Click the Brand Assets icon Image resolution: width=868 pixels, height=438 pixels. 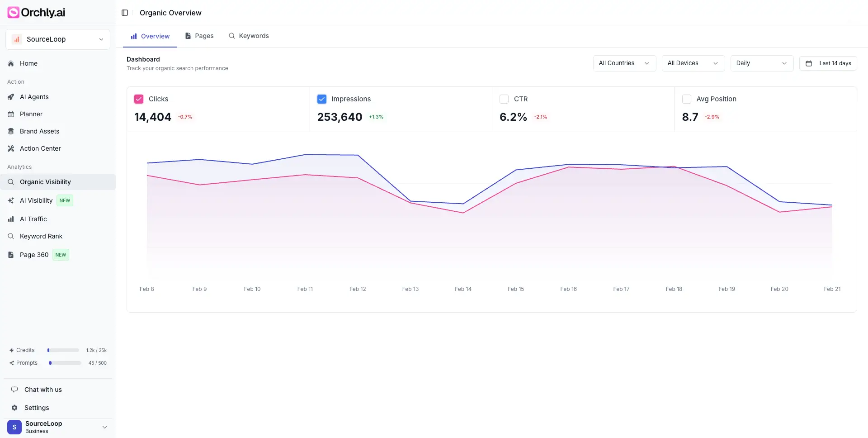coord(11,131)
